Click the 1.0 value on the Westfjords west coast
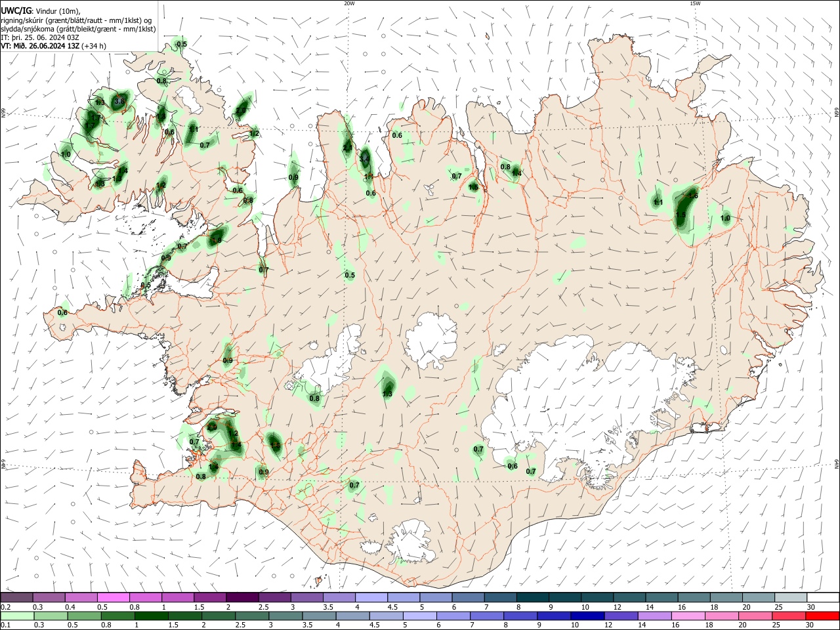Image resolution: width=840 pixels, height=630 pixels. 66,154
